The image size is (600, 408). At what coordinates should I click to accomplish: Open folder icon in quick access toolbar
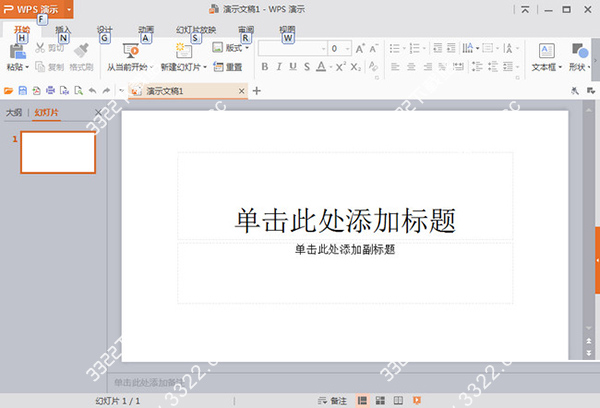[9, 91]
